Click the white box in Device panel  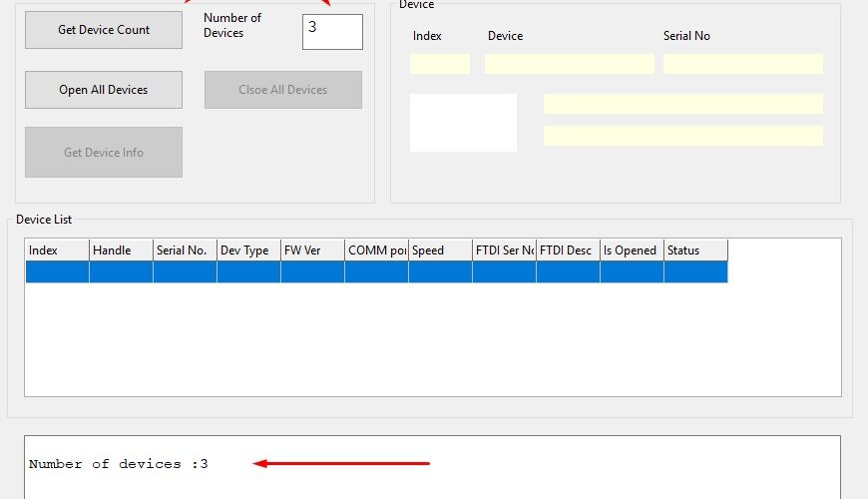pyautogui.click(x=463, y=123)
